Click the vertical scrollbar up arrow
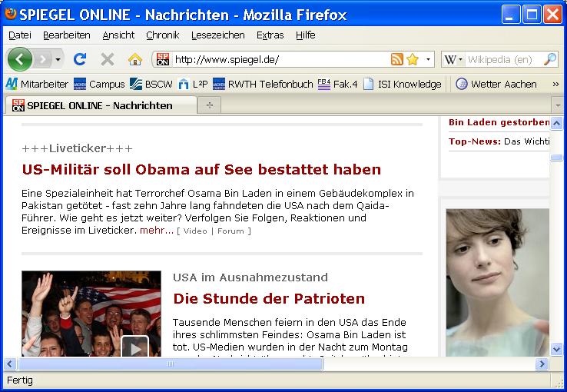 tap(556, 123)
